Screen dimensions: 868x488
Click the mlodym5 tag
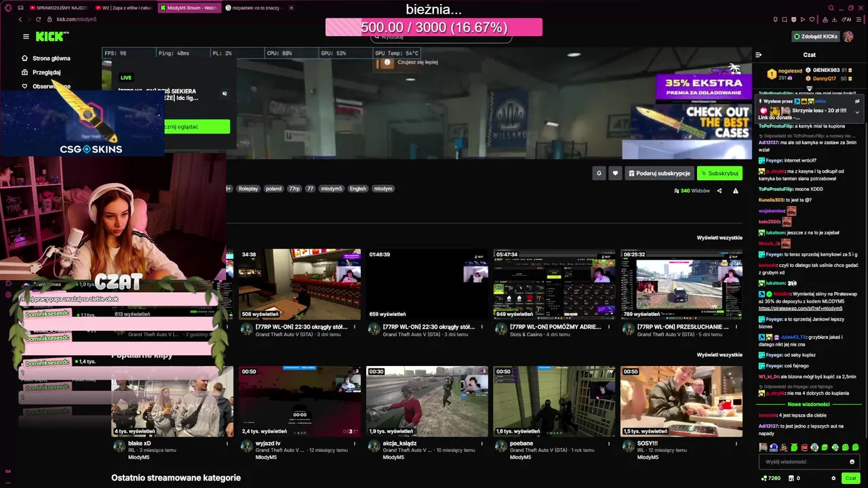[332, 189]
